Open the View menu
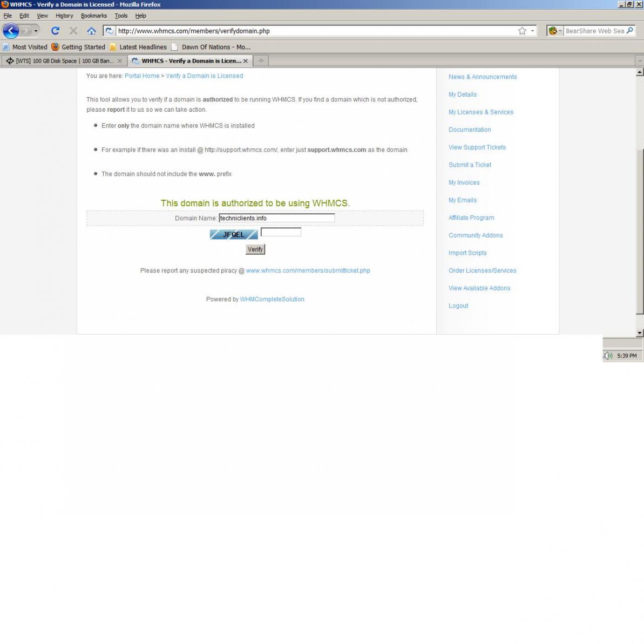The height and width of the screenshot is (644, 644). [42, 16]
